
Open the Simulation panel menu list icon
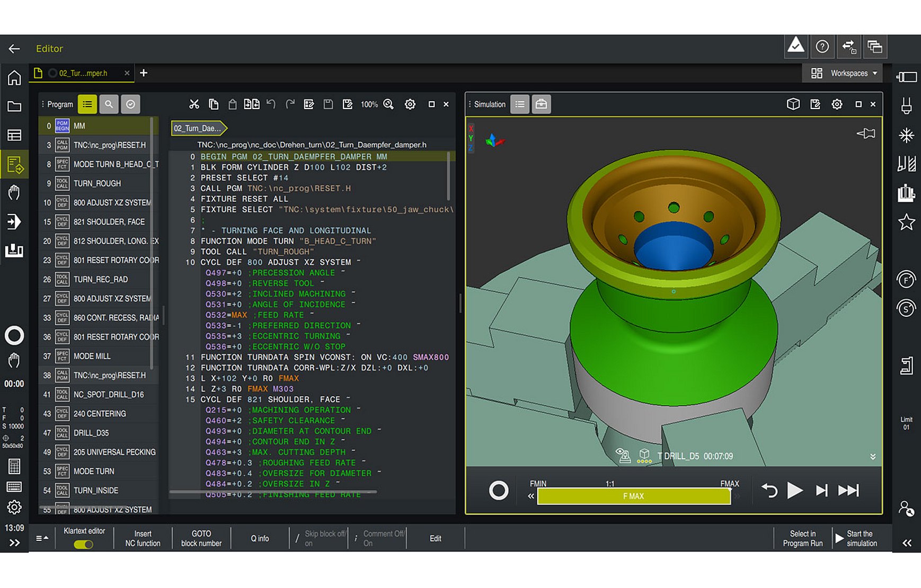520,104
